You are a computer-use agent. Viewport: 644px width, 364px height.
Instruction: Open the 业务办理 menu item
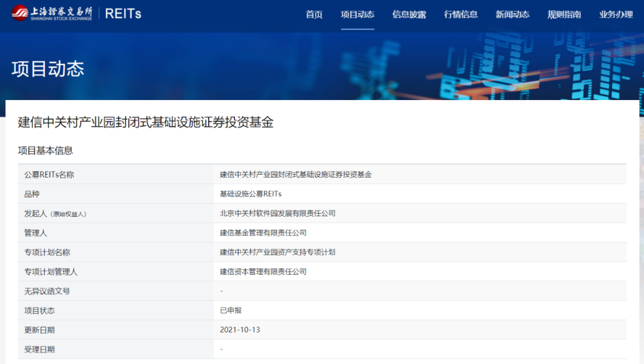point(616,14)
